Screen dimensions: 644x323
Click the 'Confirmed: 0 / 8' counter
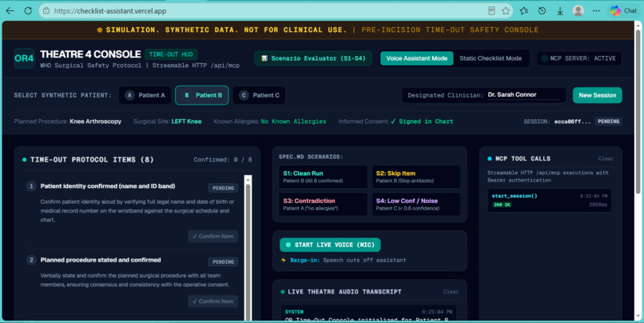(223, 160)
